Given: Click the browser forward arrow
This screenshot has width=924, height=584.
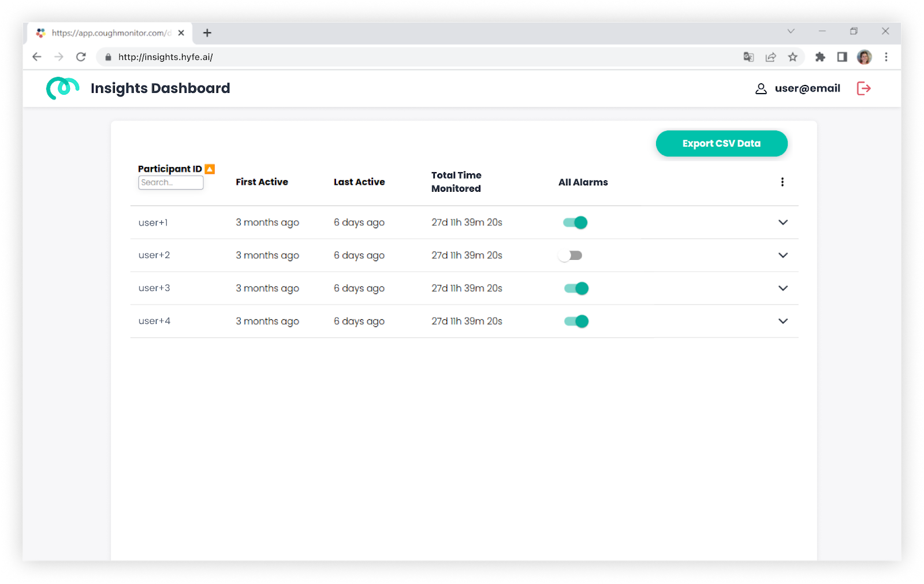Looking at the screenshot, I should (x=59, y=57).
